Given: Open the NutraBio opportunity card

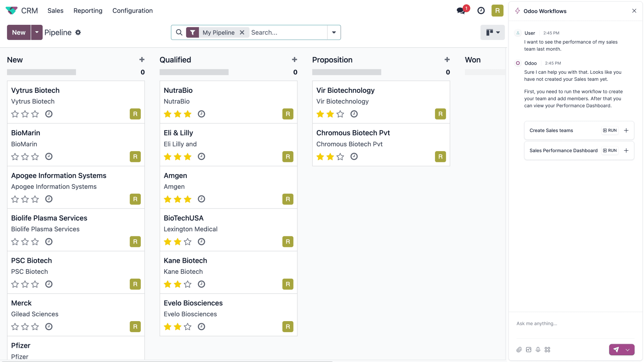Looking at the screenshot, I should click(228, 102).
